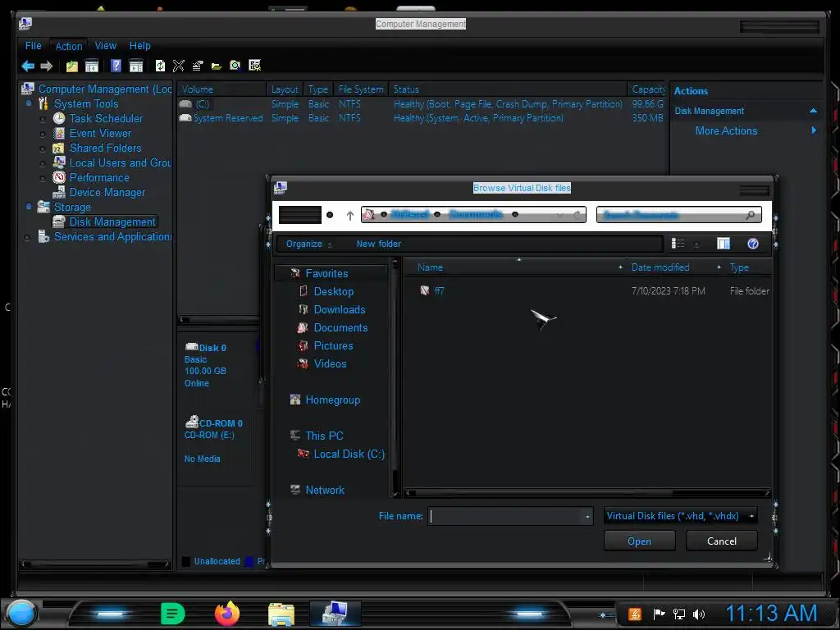
Task: Click New folder in Browse dialog
Action: [x=379, y=244]
